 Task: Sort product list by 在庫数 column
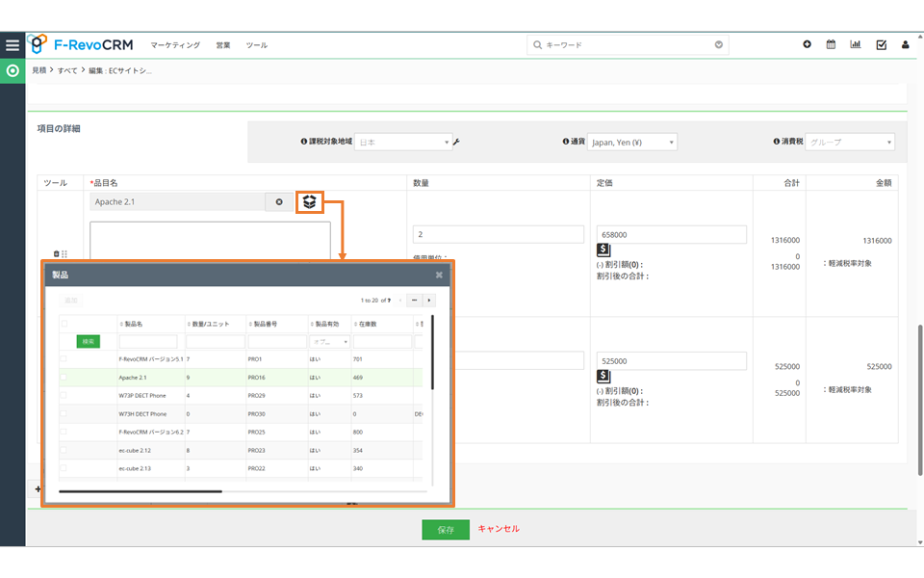pyautogui.click(x=365, y=324)
